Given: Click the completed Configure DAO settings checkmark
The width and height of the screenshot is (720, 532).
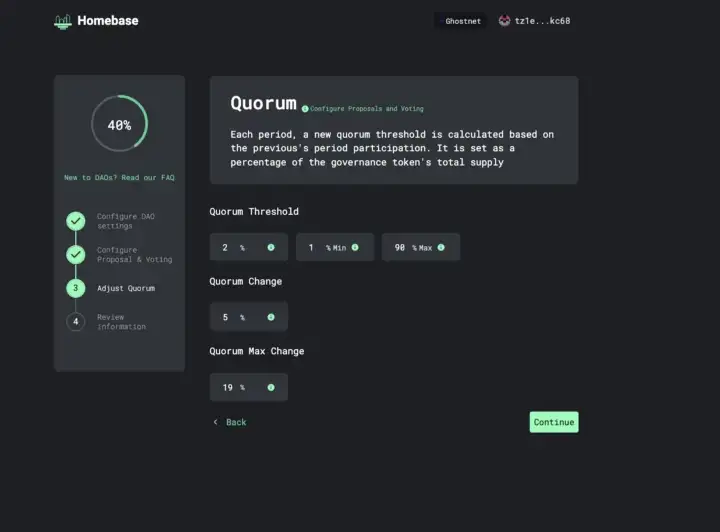Looking at the screenshot, I should click(75, 221).
